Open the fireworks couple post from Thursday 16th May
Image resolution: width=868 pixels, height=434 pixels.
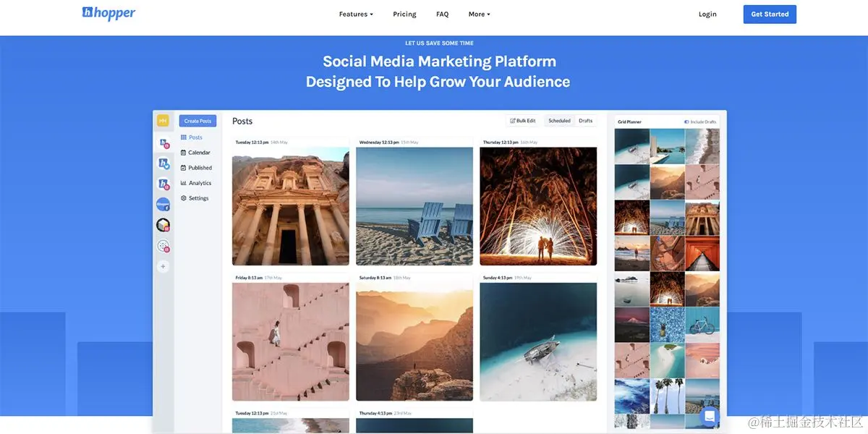[x=538, y=206]
